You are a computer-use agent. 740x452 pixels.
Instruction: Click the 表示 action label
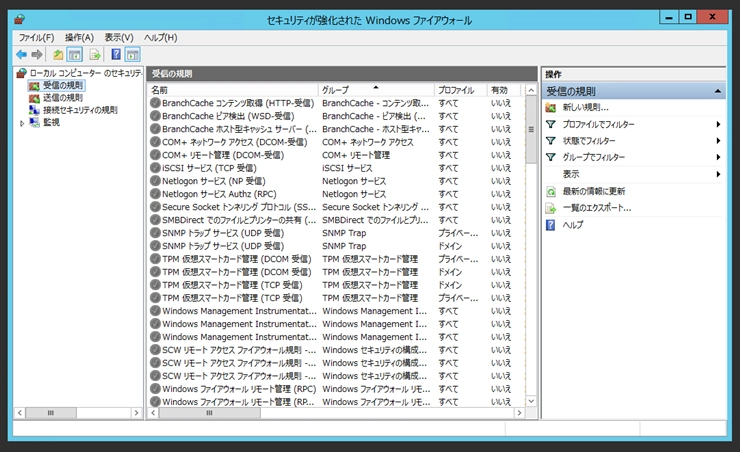click(x=571, y=174)
